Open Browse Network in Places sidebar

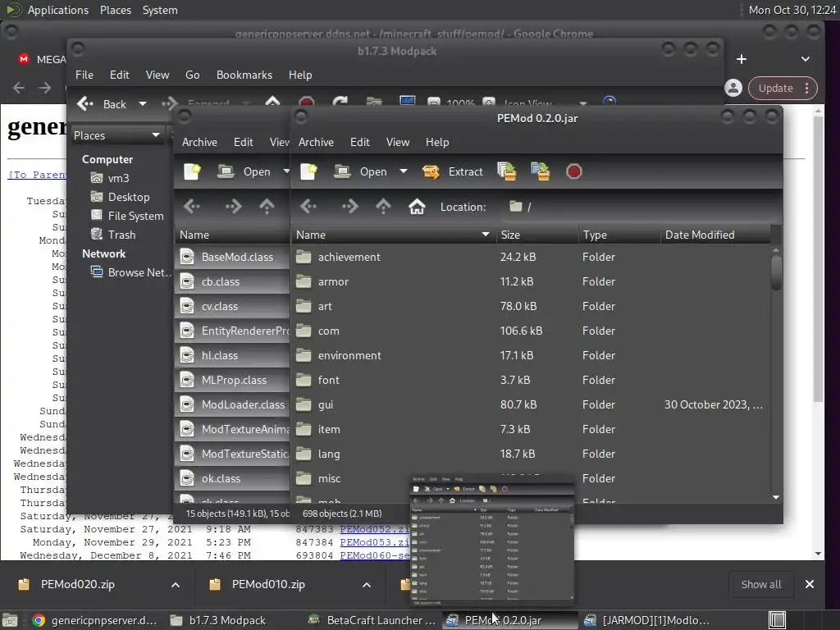[130, 272]
